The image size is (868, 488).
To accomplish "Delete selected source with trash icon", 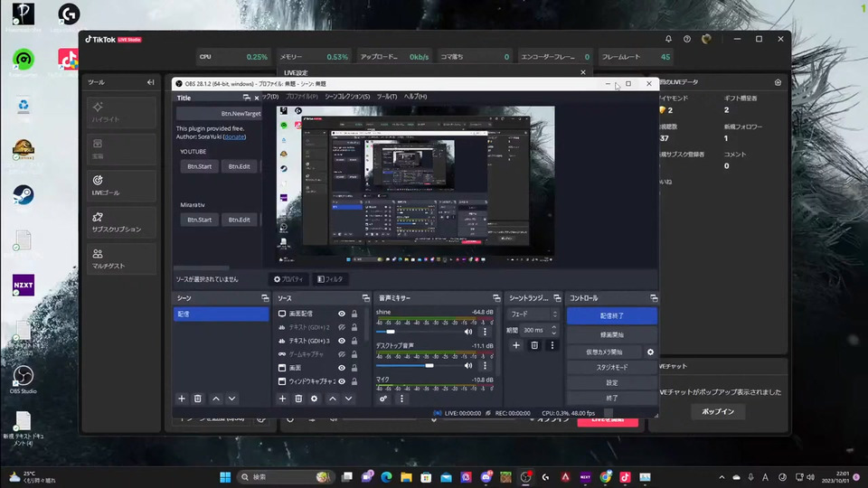I will click(298, 399).
